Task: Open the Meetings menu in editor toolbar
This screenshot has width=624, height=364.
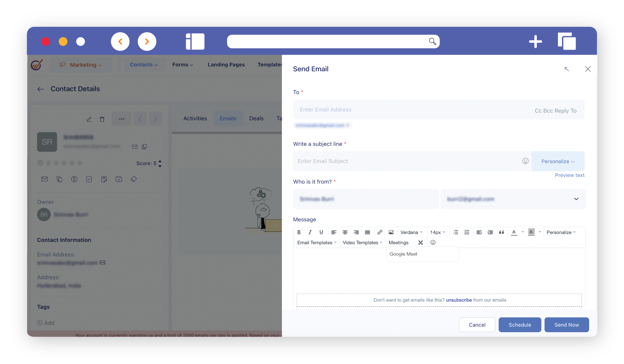Action: coord(399,242)
